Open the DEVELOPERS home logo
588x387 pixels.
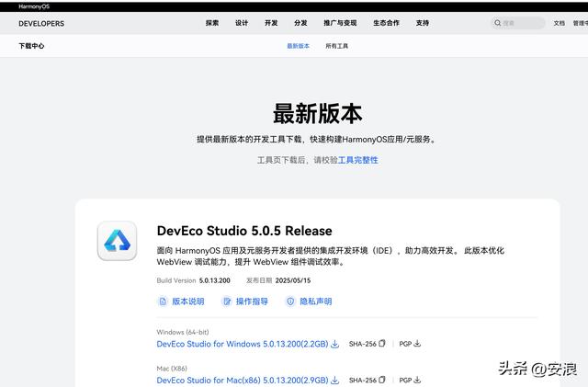click(41, 23)
